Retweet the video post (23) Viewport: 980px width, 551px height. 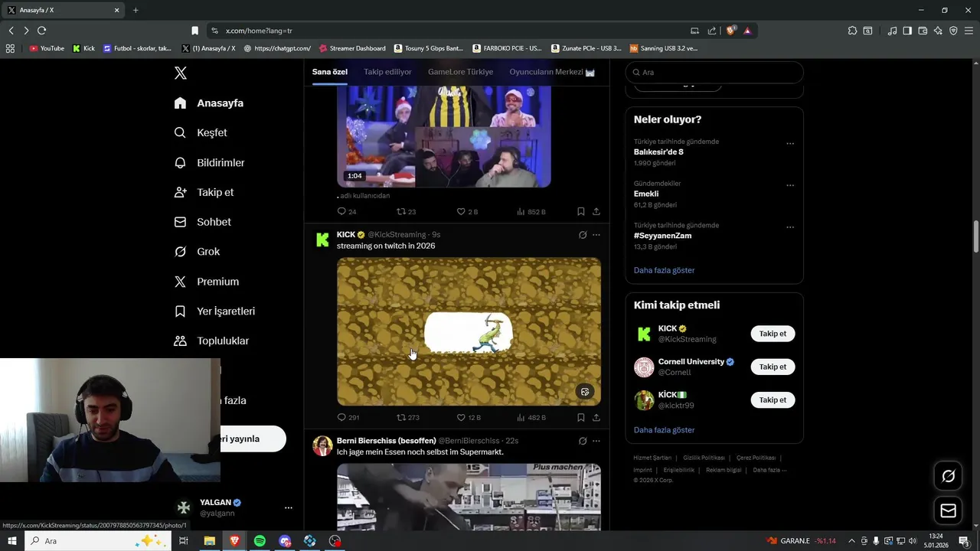coord(406,211)
